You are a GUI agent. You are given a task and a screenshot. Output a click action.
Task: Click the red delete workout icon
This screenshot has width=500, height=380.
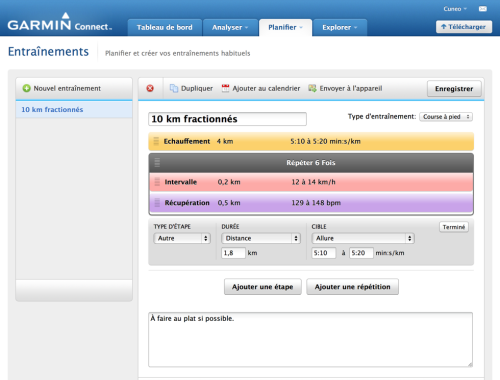150,88
